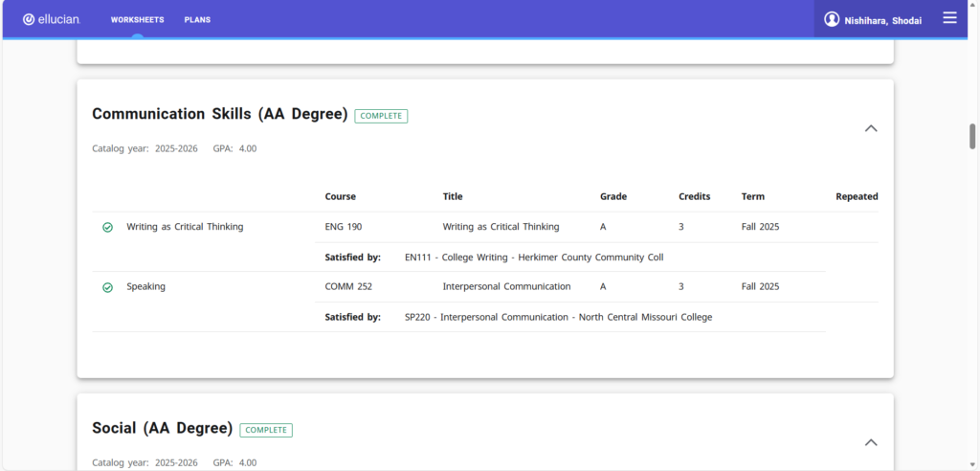Click the Ellucian logo icon
This screenshot has height=471, width=980.
(x=29, y=19)
